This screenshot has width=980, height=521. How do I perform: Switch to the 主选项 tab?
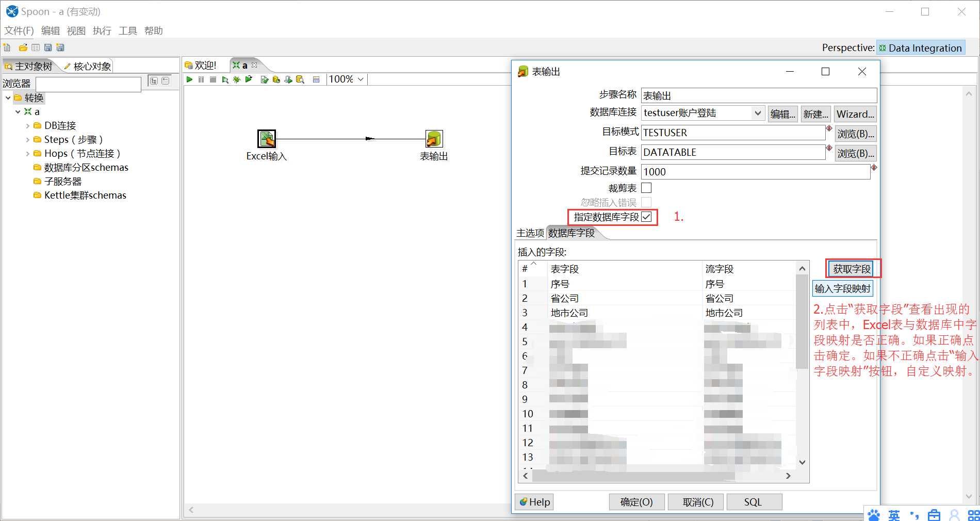530,233
